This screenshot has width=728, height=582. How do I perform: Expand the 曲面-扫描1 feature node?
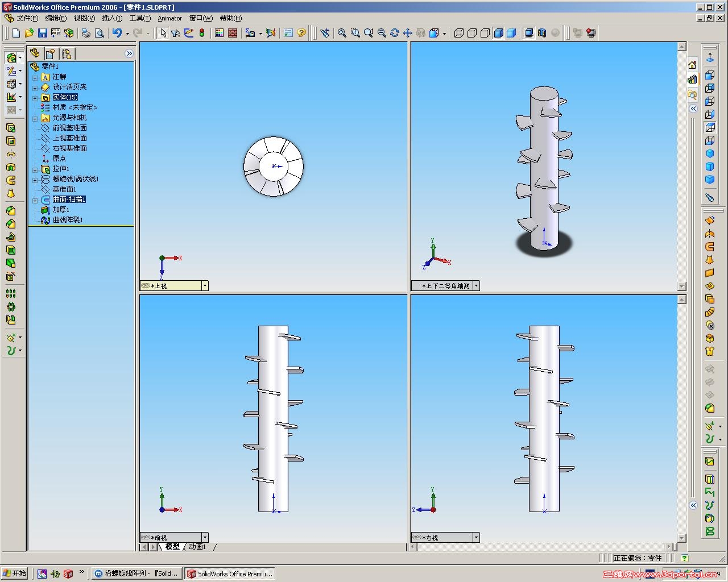(35, 200)
